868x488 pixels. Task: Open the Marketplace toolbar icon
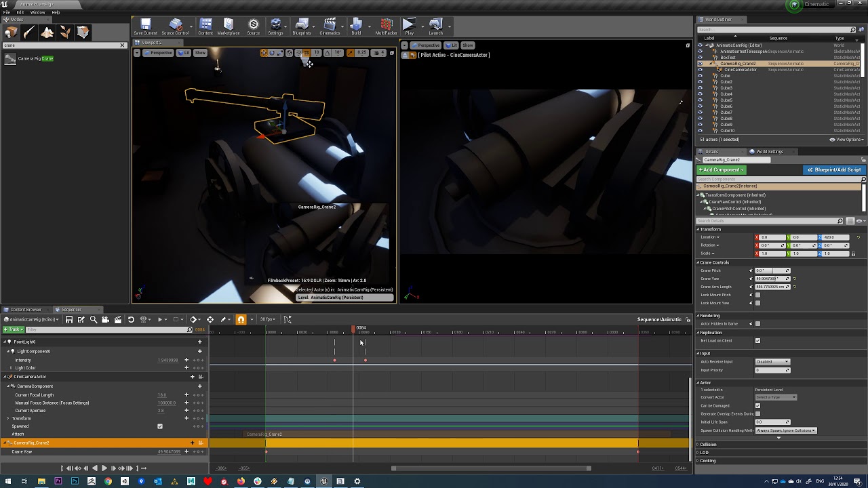(229, 27)
